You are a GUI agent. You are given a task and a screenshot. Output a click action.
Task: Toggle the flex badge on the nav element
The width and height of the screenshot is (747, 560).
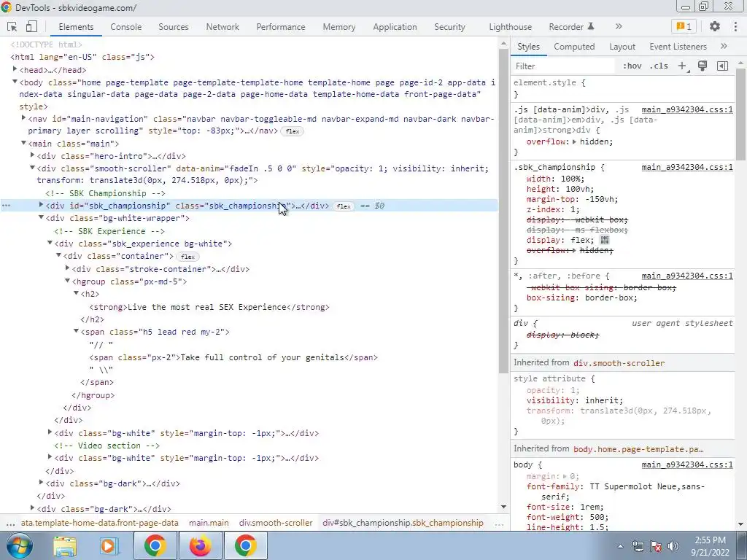(292, 131)
